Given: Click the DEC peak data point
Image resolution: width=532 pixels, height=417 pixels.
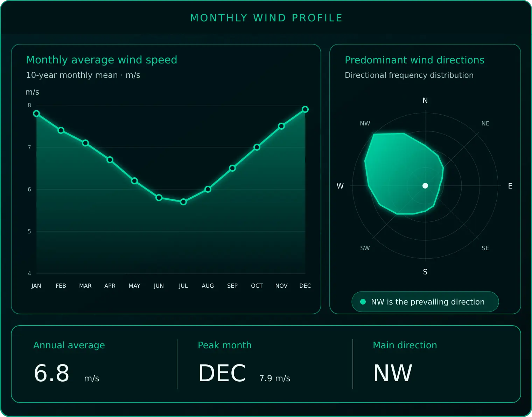Looking at the screenshot, I should 305,109.
